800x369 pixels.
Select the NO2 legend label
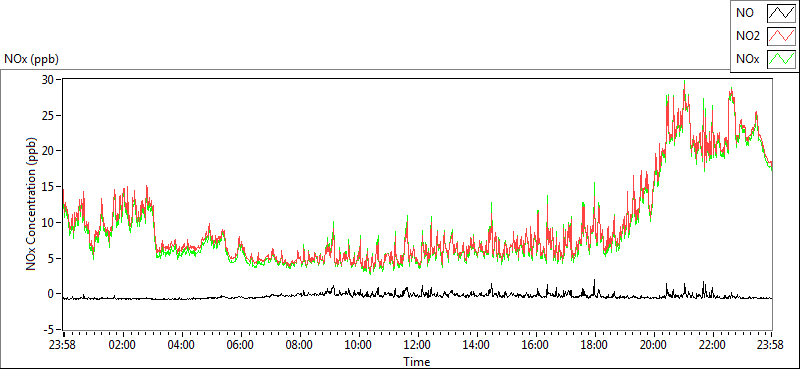coord(748,36)
